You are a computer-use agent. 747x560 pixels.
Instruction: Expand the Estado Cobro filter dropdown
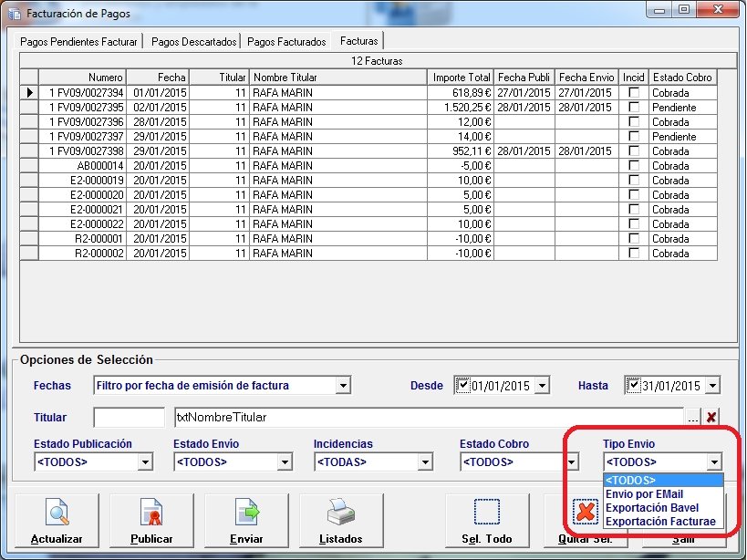pos(571,461)
